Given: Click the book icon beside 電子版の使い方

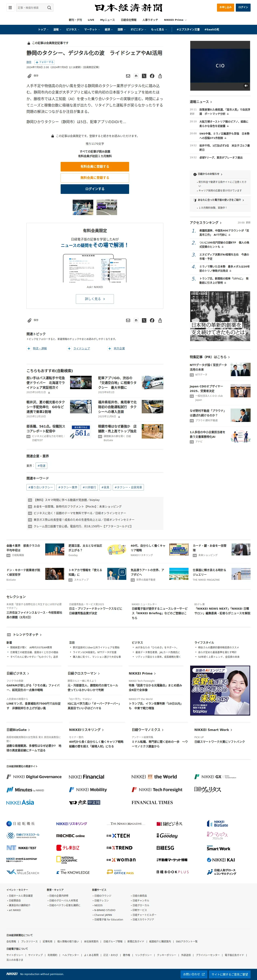Looking at the screenshot, I should pos(195,200).
